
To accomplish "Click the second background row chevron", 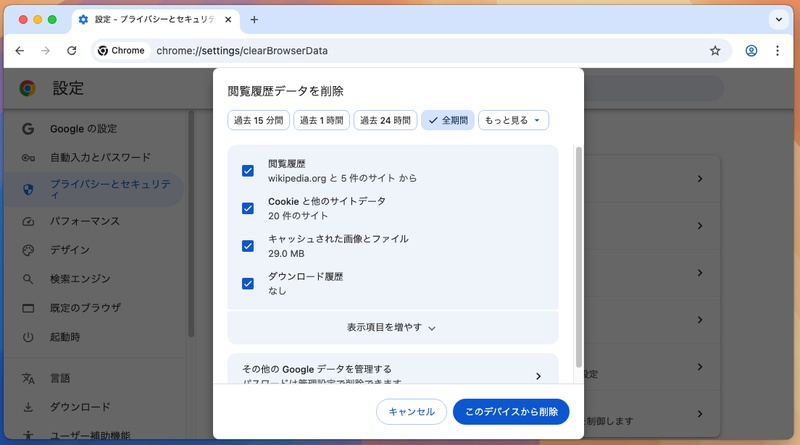I will pos(700,226).
